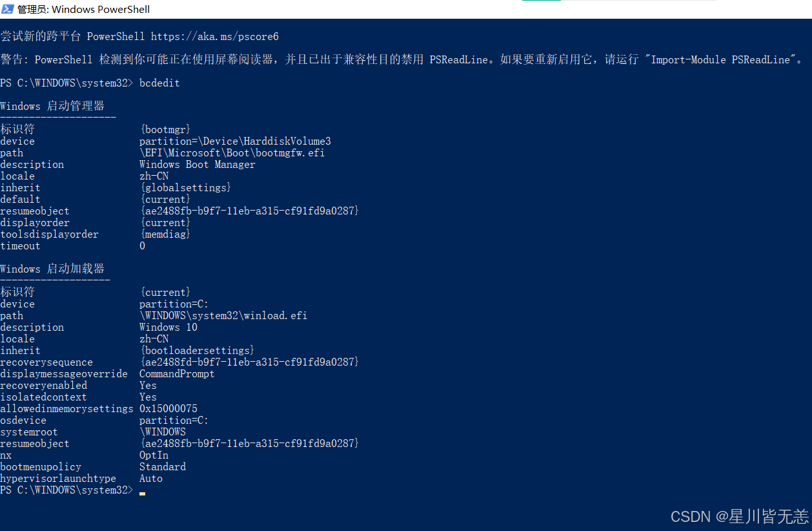This screenshot has height=531, width=812.
Task: Click the CommandPrompt displaymessageoverride value
Action: click(177, 374)
